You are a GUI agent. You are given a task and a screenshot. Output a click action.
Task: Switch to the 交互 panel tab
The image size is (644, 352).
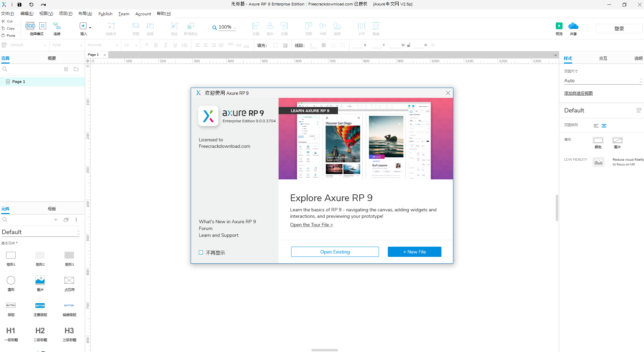(x=603, y=58)
